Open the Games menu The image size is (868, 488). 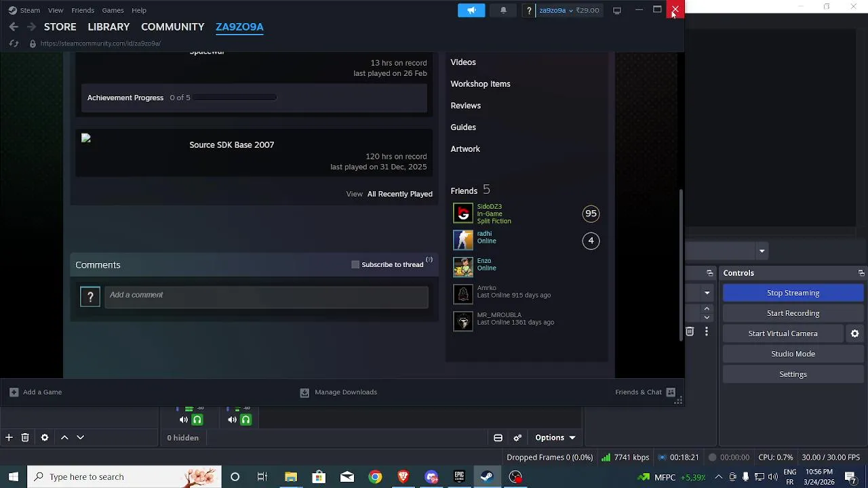113,10
